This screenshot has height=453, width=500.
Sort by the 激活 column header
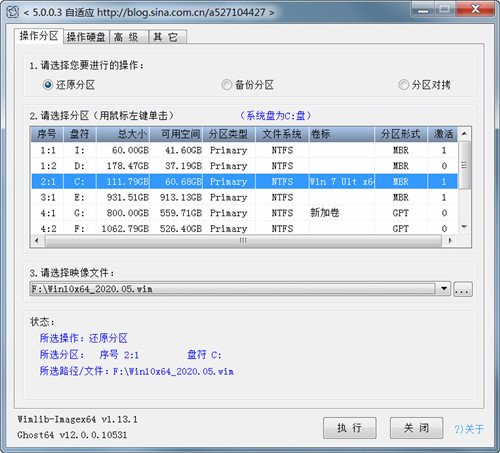point(443,134)
